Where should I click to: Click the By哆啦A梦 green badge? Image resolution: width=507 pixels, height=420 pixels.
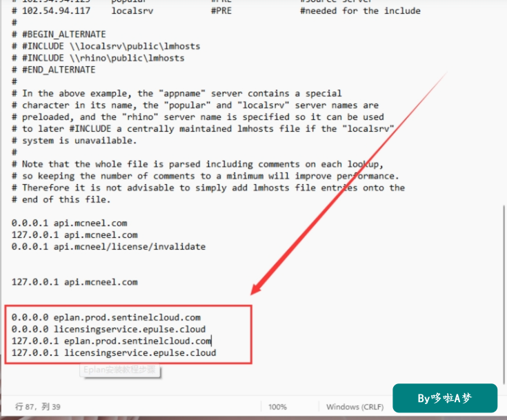pos(445,398)
